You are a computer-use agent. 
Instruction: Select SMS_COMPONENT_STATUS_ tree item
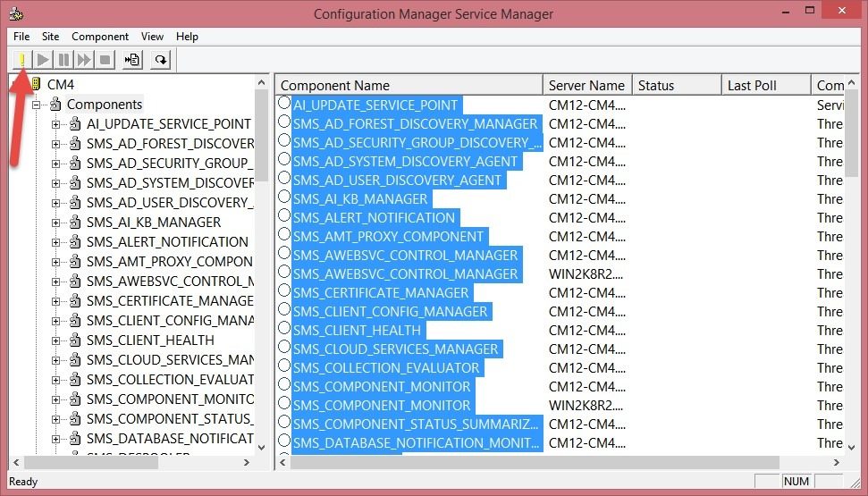pos(169,418)
